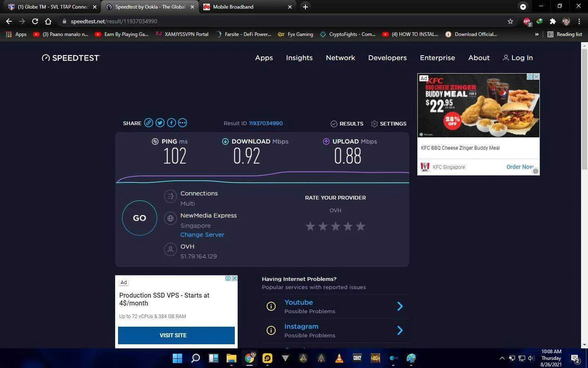The width and height of the screenshot is (588, 368).
Task: Click VISIT SITE ad button
Action: click(x=176, y=335)
